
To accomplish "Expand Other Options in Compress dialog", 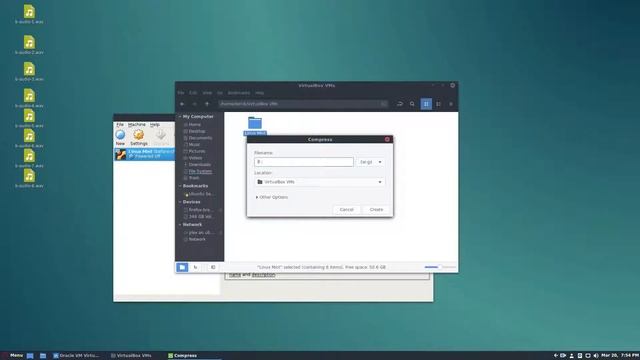I will (272, 197).
